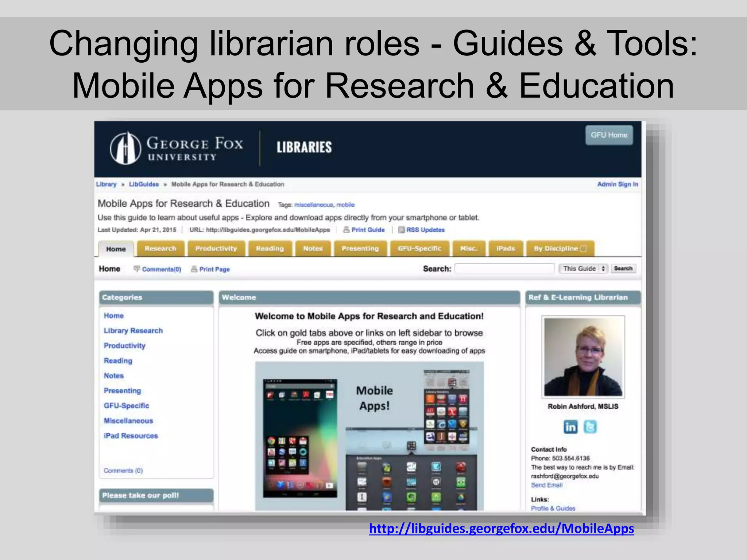Click the Print Page link
The image size is (747, 560).
pyautogui.click(x=214, y=269)
